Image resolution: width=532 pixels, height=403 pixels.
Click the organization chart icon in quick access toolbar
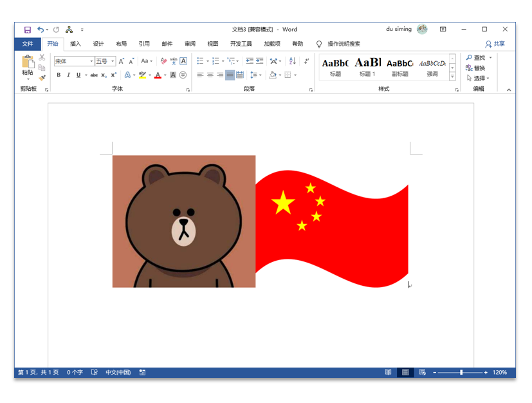pos(69,30)
